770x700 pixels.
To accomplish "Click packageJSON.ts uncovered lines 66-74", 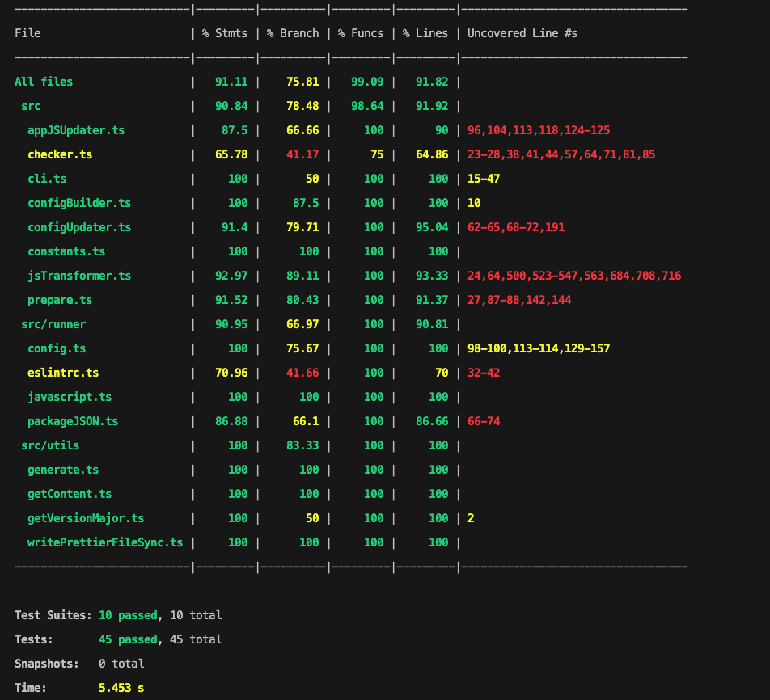I will 484,421.
